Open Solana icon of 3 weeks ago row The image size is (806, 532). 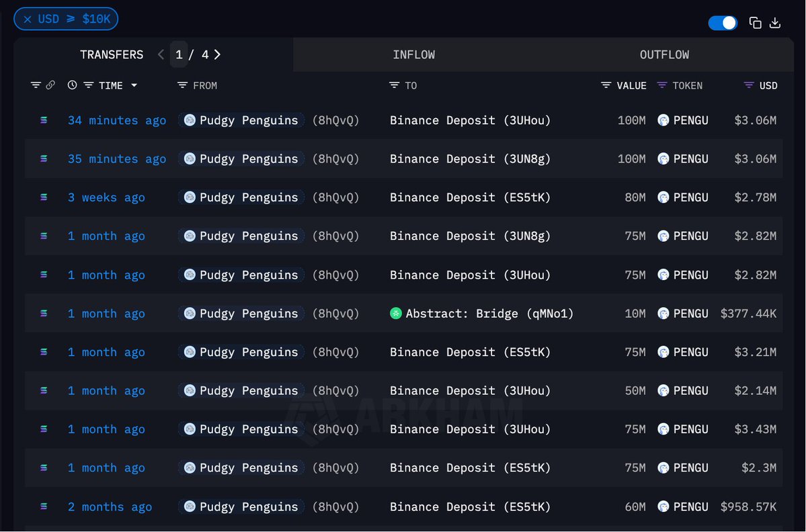click(x=44, y=197)
